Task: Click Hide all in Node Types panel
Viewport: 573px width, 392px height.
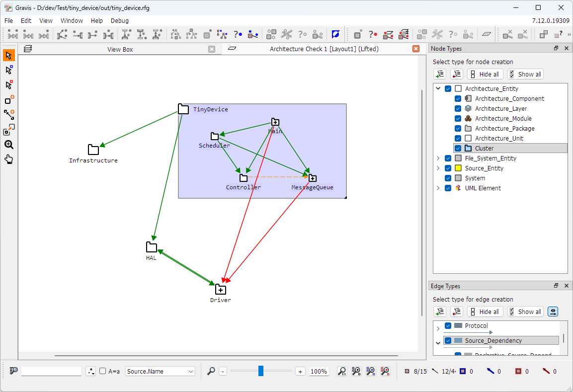Action: [x=486, y=74]
